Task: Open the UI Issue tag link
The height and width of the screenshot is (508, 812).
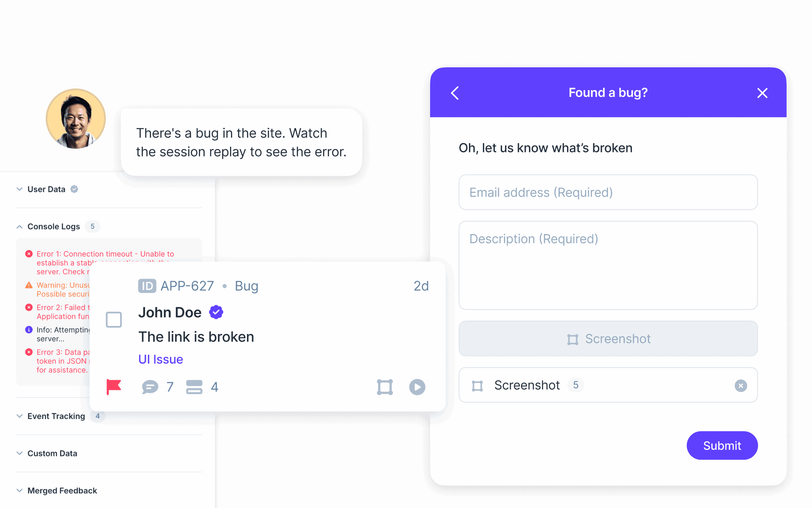Action: (161, 359)
